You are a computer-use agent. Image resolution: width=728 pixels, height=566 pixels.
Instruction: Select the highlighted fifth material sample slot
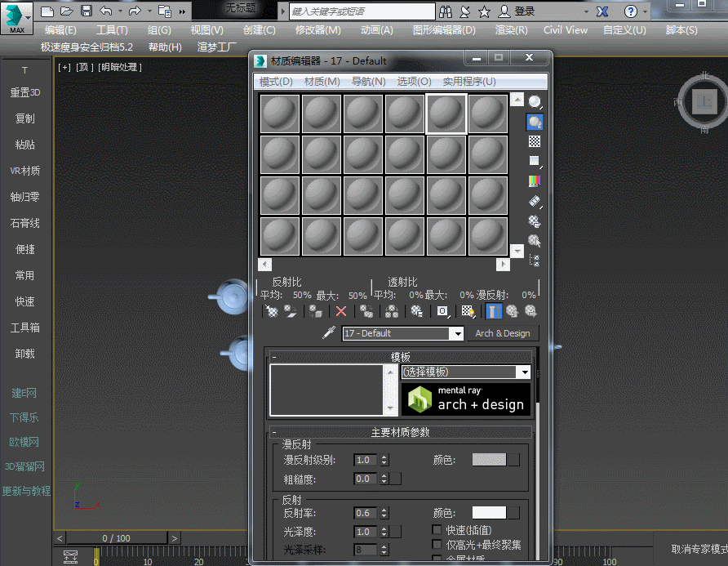pos(446,114)
